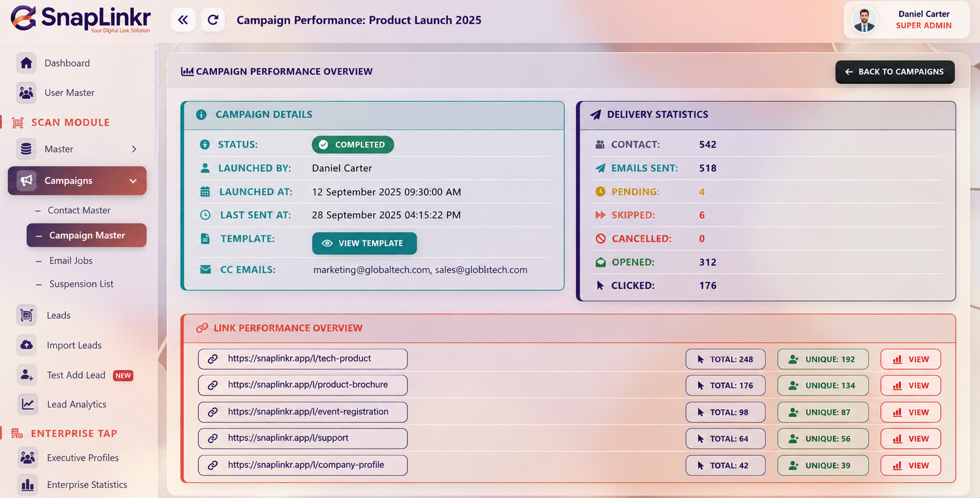Open the Dashboard home icon
Image resolution: width=980 pixels, height=498 pixels.
26,62
